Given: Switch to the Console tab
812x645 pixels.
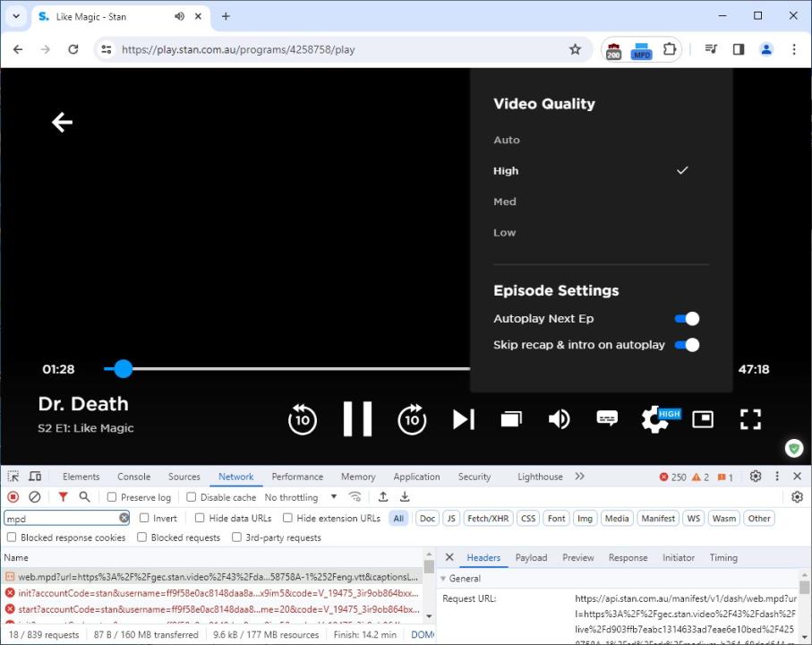Looking at the screenshot, I should [133, 477].
